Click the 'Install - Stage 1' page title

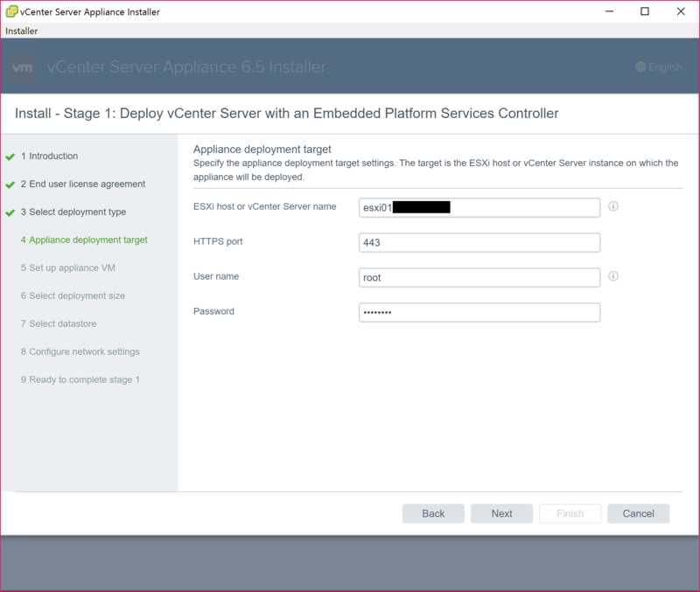[x=287, y=114]
